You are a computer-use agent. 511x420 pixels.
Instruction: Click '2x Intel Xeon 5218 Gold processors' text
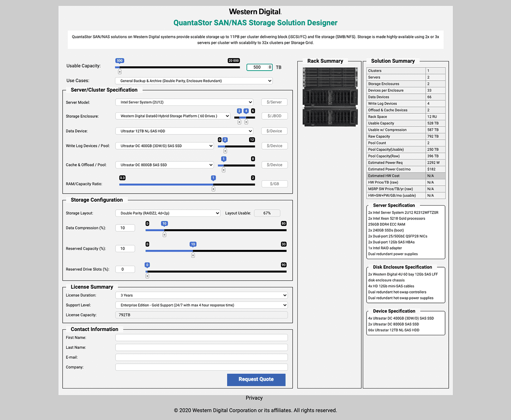(396, 219)
